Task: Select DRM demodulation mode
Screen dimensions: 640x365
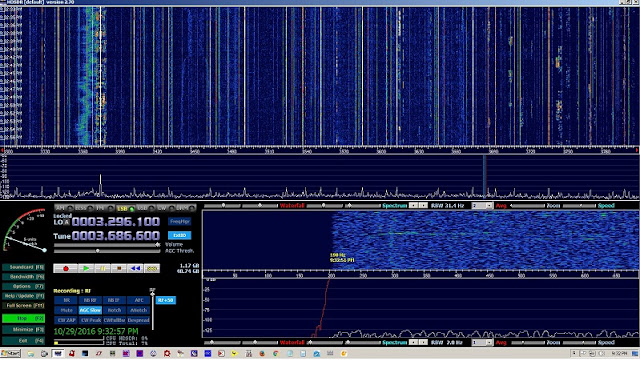Action: click(186, 208)
